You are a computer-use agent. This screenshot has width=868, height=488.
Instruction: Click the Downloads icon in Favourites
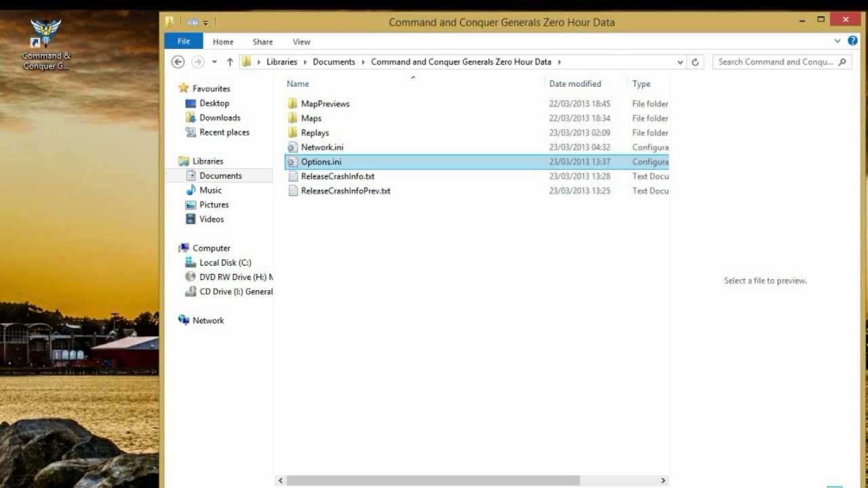click(191, 118)
